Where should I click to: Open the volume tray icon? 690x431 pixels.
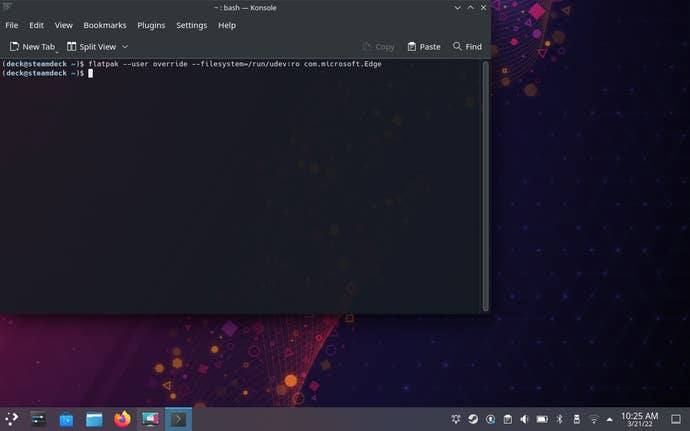click(525, 419)
